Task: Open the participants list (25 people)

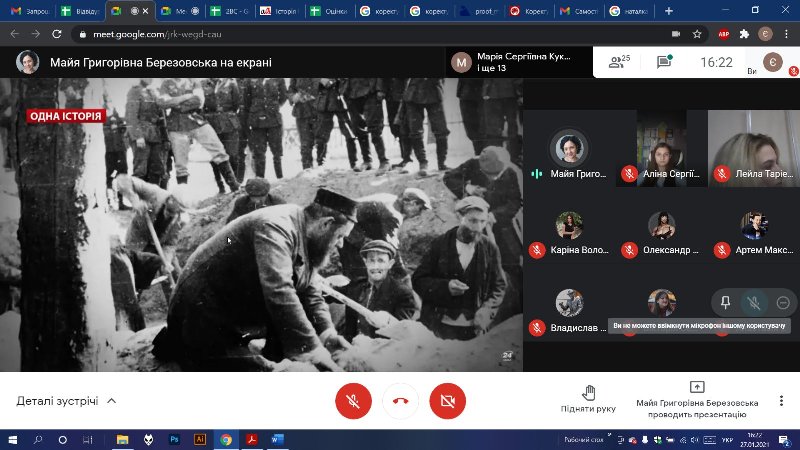Action: point(620,62)
